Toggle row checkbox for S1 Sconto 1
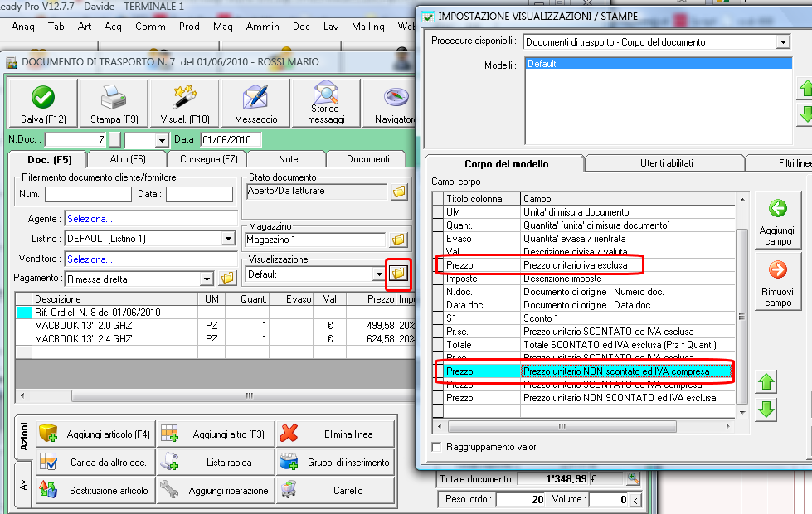This screenshot has height=514, width=812. click(438, 318)
